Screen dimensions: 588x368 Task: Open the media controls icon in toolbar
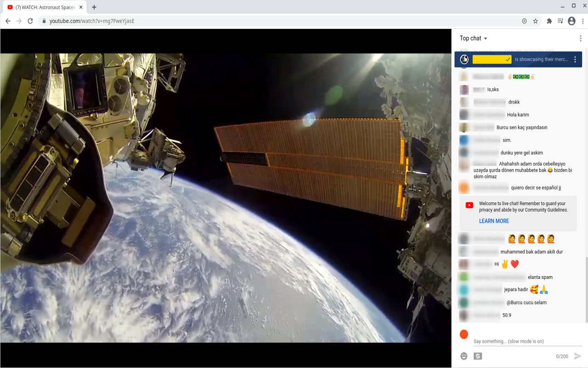point(560,21)
